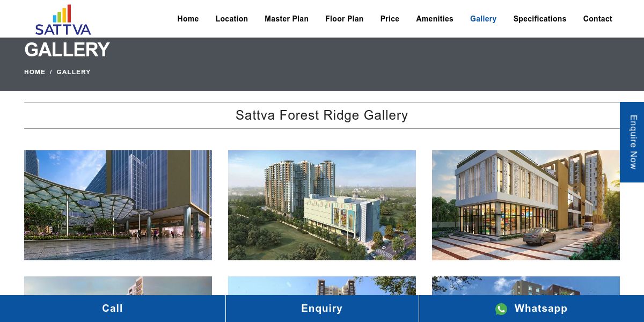The height and width of the screenshot is (322, 644).
Task: Select Floor Plan in navigation
Action: coord(345,19)
